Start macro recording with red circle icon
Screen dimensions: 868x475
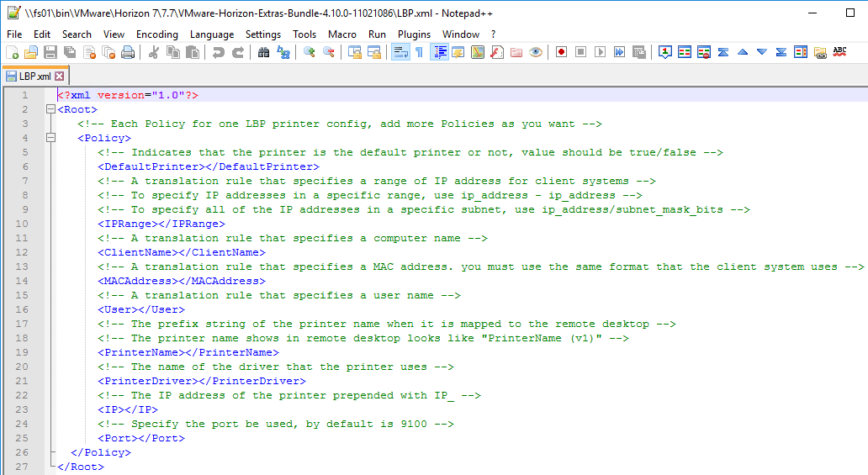pos(561,52)
